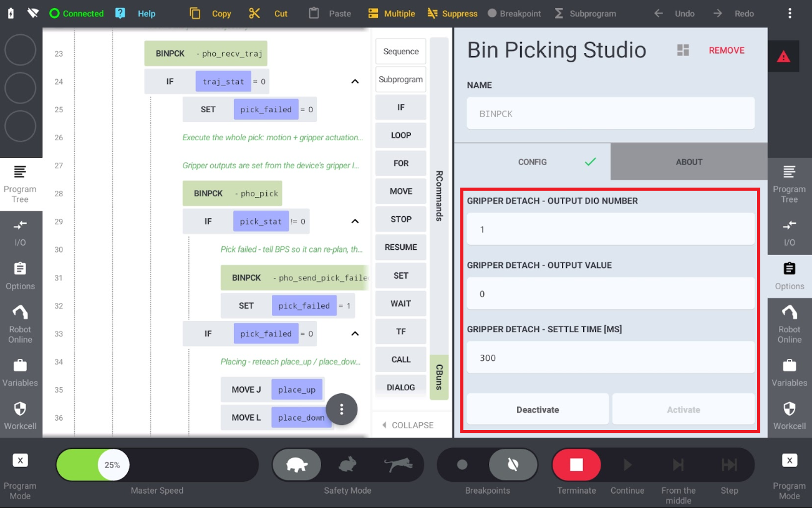Click the Cut scissors icon
The image size is (812, 508).
[x=254, y=13]
